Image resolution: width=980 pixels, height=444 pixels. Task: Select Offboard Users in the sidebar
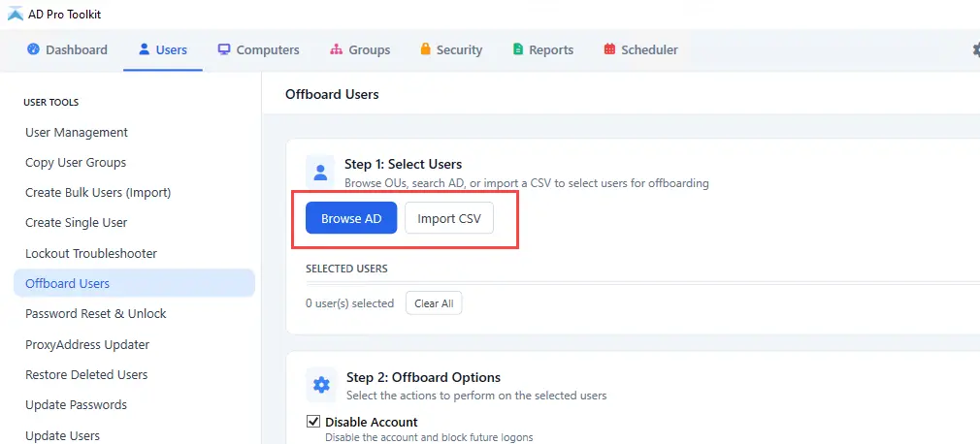pyautogui.click(x=134, y=283)
